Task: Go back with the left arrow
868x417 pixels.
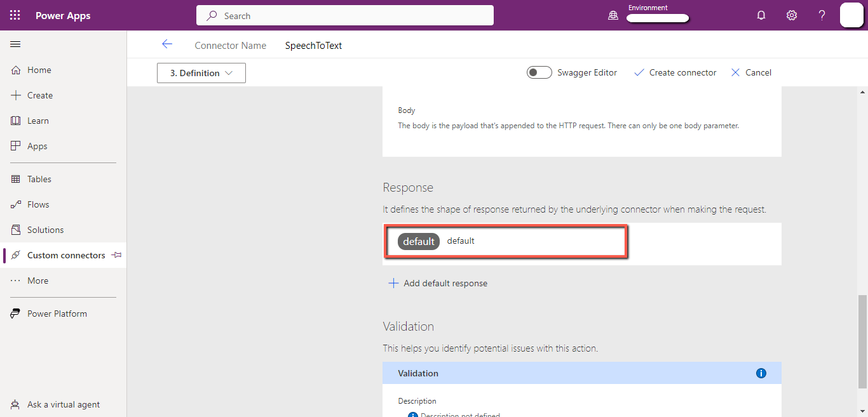Action: coord(167,44)
